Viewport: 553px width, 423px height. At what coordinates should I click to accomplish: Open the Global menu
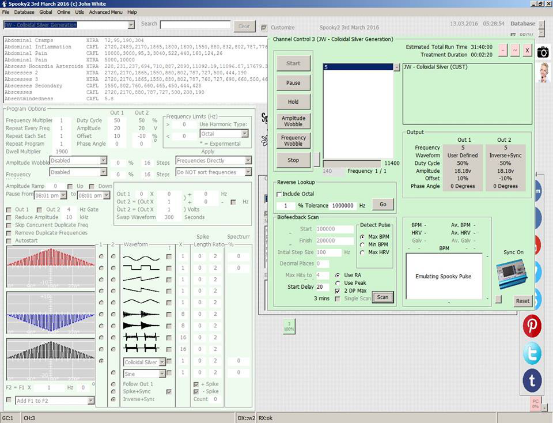[45, 12]
